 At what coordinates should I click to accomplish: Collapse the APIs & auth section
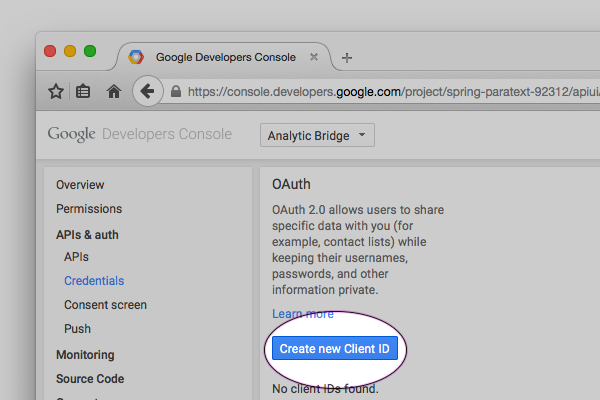[87, 235]
